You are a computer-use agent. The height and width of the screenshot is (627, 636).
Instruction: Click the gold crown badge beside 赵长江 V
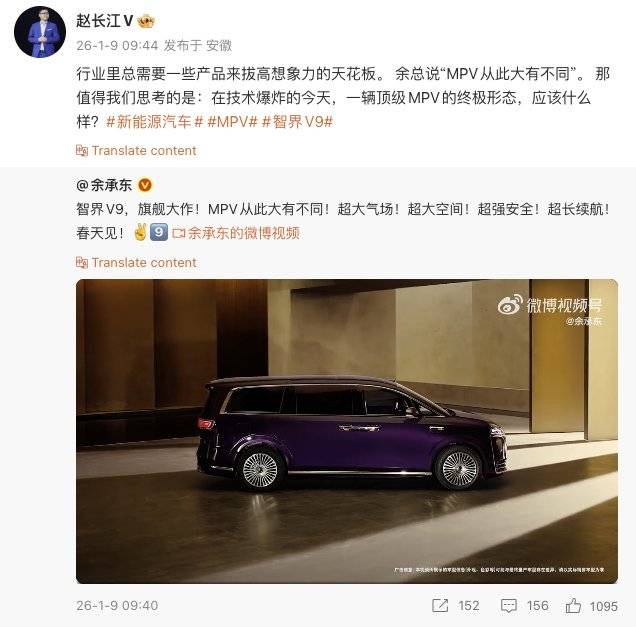pyautogui.click(x=146, y=21)
